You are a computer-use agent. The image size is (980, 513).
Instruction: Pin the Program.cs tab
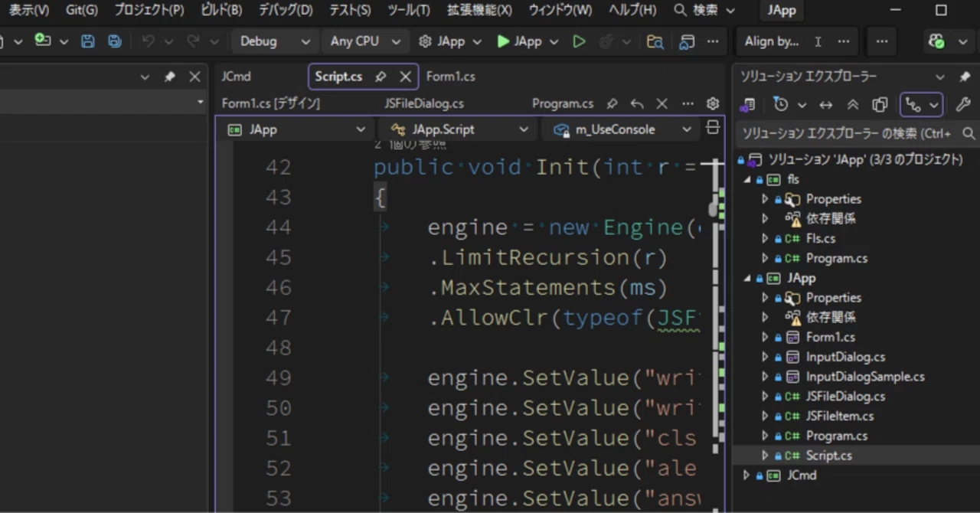click(612, 103)
